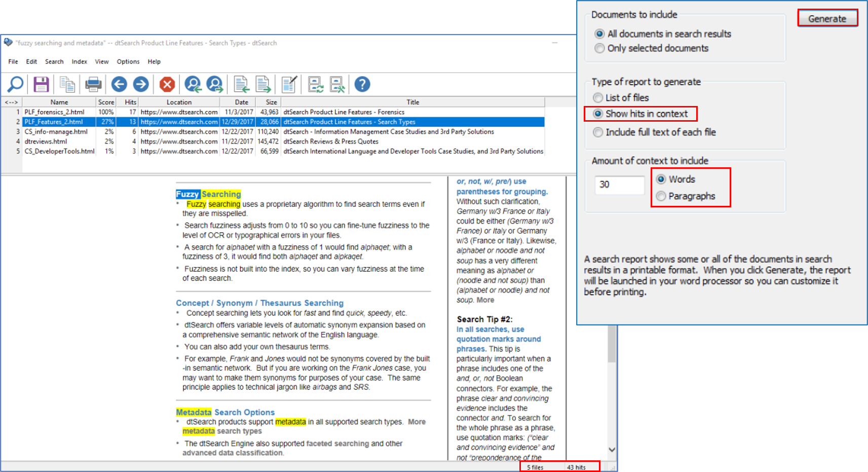Click the 'faceted searching' link
868x472 pixels.
(337, 444)
